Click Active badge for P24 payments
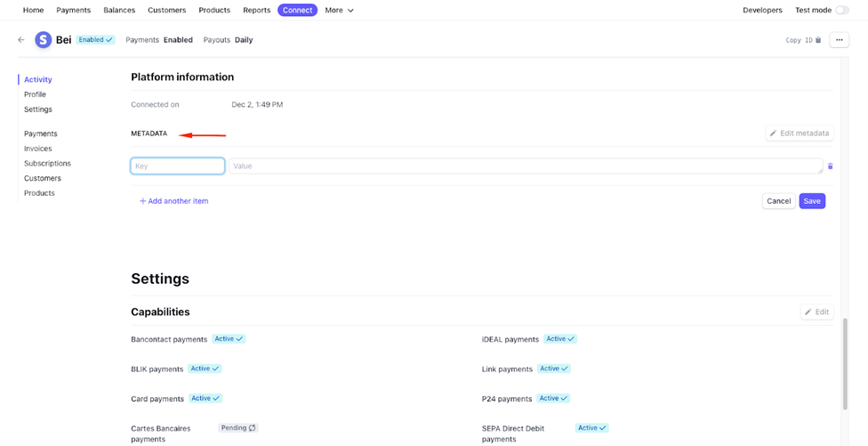This screenshot has width=868, height=446. coord(553,398)
